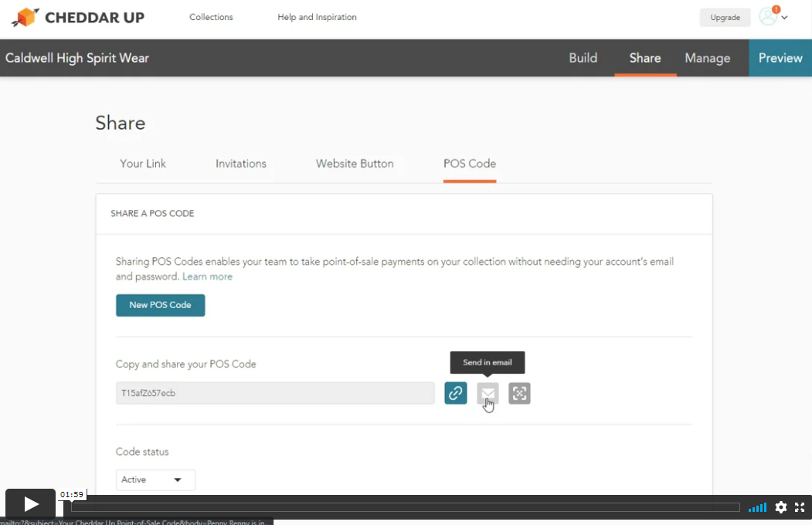Open video settings gear
The image size is (812, 525).
point(781,507)
